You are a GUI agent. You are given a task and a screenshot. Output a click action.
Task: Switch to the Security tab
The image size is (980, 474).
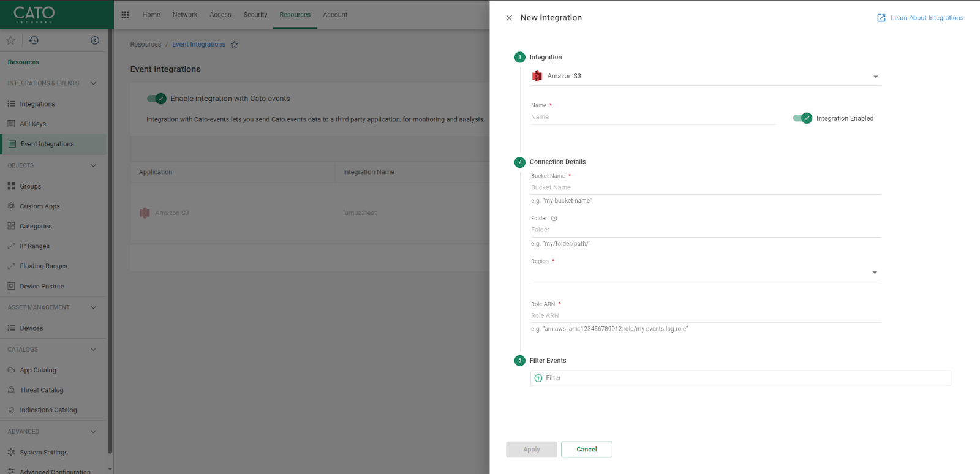click(255, 15)
